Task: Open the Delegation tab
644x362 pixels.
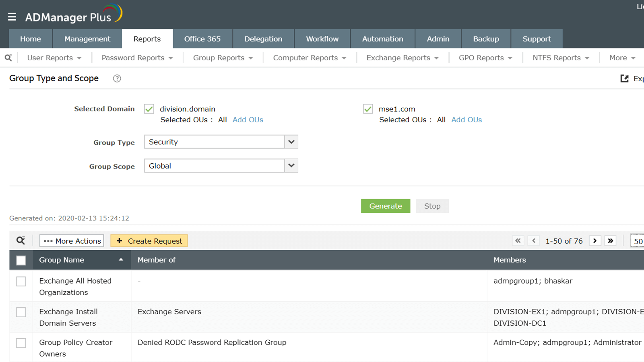Action: (263, 39)
